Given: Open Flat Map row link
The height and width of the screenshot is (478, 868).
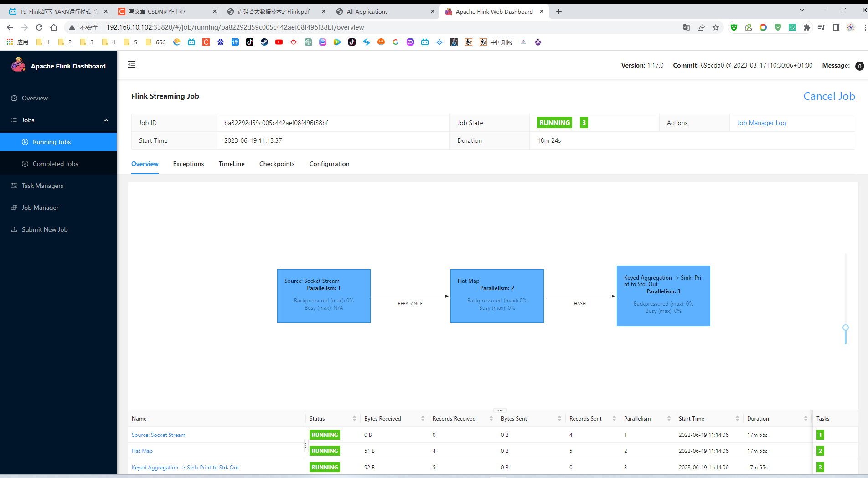Looking at the screenshot, I should [x=142, y=451].
